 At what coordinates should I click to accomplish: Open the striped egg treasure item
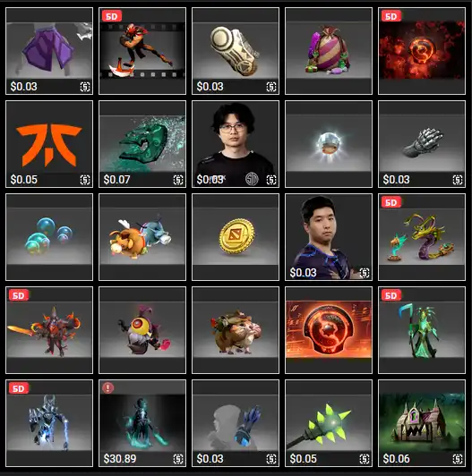click(x=329, y=51)
